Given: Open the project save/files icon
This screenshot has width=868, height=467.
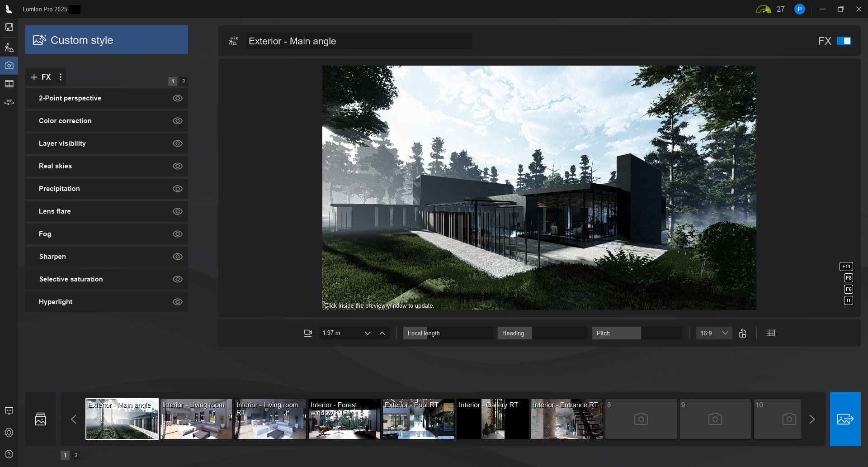Looking at the screenshot, I should coord(9,27).
